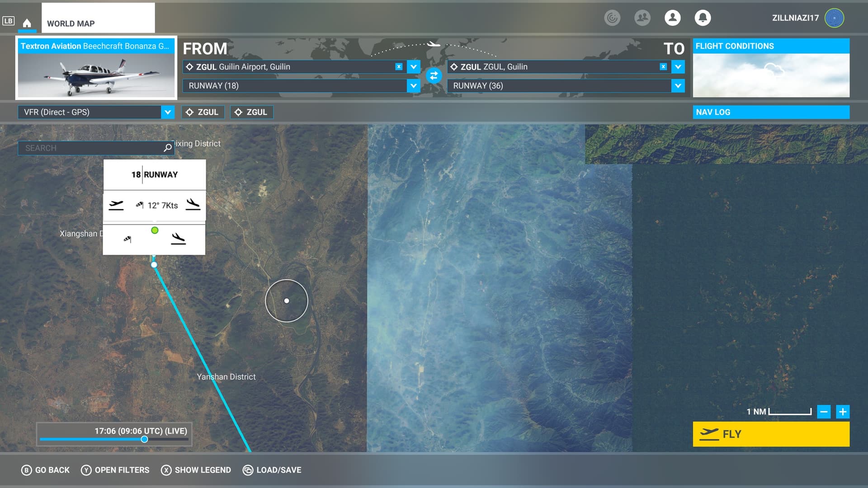The image size is (868, 488).
Task: Zoom in the map with plus
Action: (842, 412)
